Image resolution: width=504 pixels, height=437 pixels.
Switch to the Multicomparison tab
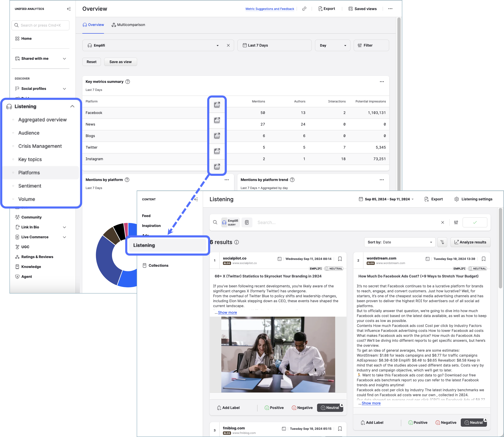click(x=128, y=25)
